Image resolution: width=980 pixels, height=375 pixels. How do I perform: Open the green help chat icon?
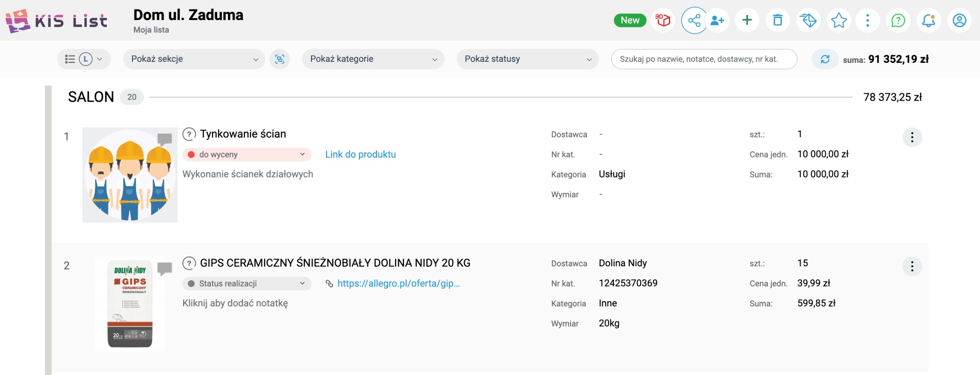(898, 21)
